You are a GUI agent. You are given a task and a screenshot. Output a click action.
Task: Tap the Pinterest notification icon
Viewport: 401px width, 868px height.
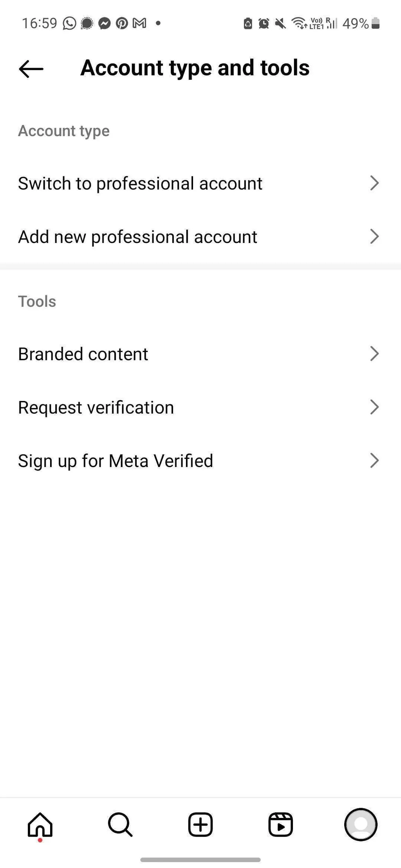coord(122,23)
